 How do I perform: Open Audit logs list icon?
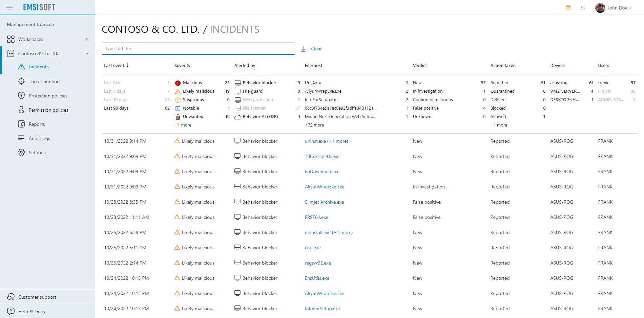point(21,138)
